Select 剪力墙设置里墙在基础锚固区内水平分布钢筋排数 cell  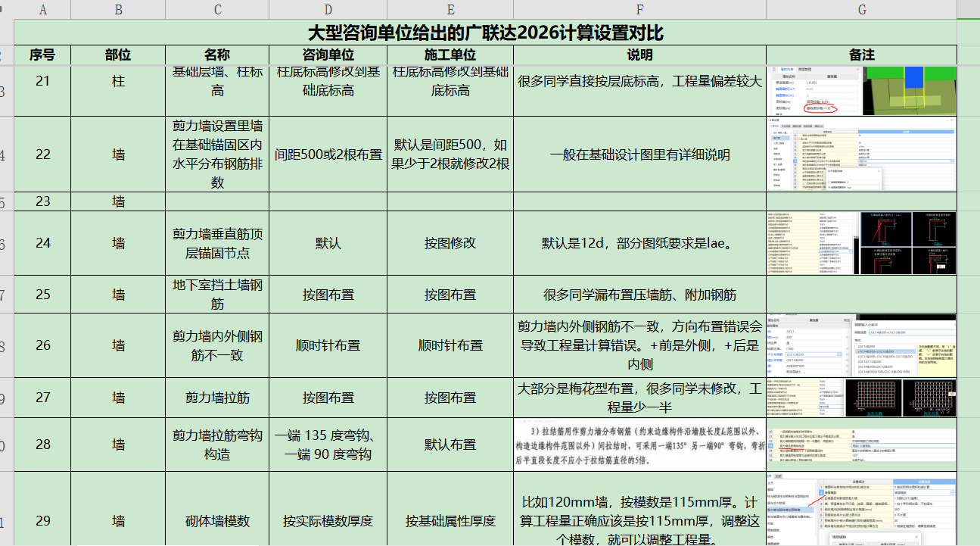tap(218, 154)
